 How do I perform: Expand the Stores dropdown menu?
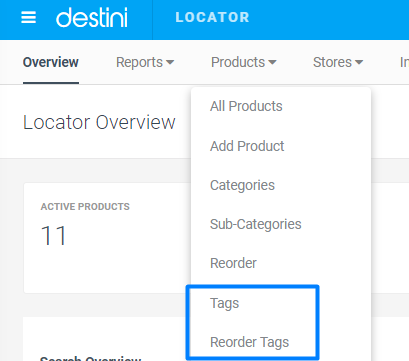tap(338, 62)
